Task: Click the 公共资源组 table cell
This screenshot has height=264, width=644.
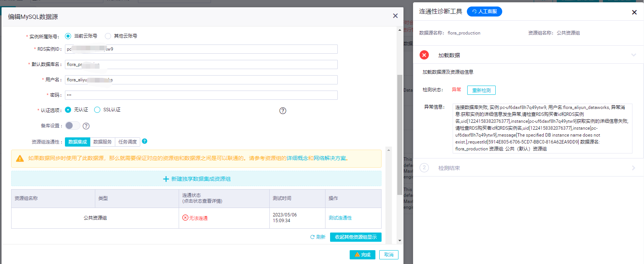Action: point(95,218)
